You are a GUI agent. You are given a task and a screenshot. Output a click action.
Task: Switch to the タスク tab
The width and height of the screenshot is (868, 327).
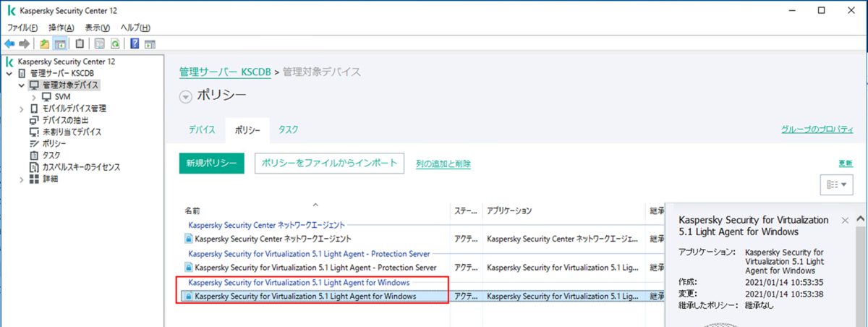289,129
